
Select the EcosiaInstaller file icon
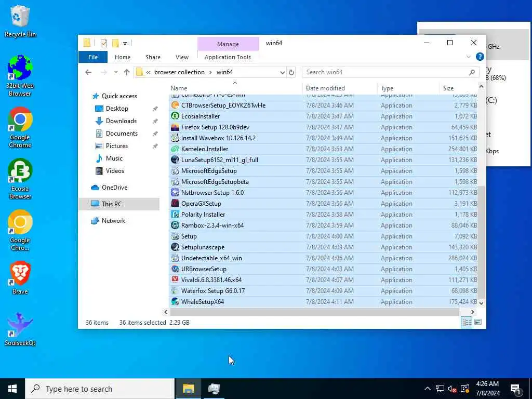175,116
